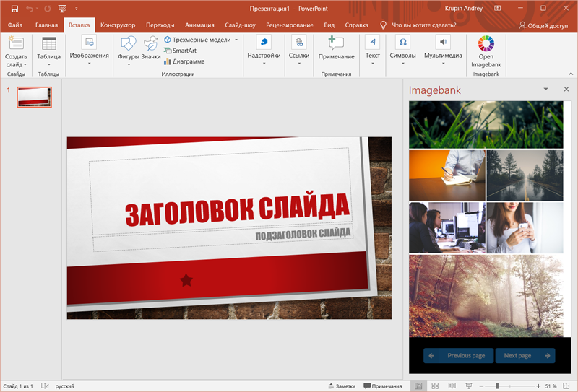This screenshot has width=578, height=392.
Task: Open the Анимация ribbon tab
Action: 199,25
